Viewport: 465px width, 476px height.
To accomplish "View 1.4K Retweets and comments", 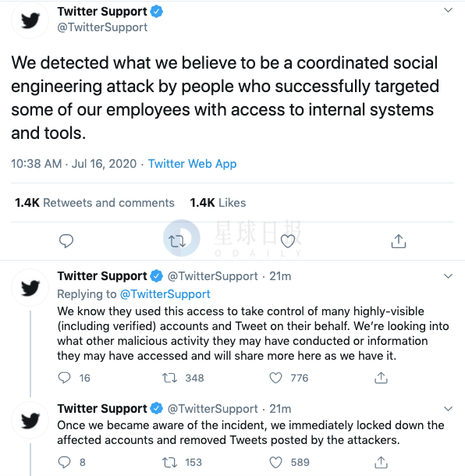I will pos(94,202).
